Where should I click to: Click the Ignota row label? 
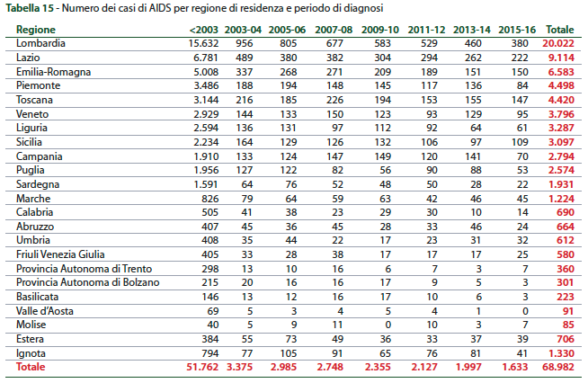[32, 352]
